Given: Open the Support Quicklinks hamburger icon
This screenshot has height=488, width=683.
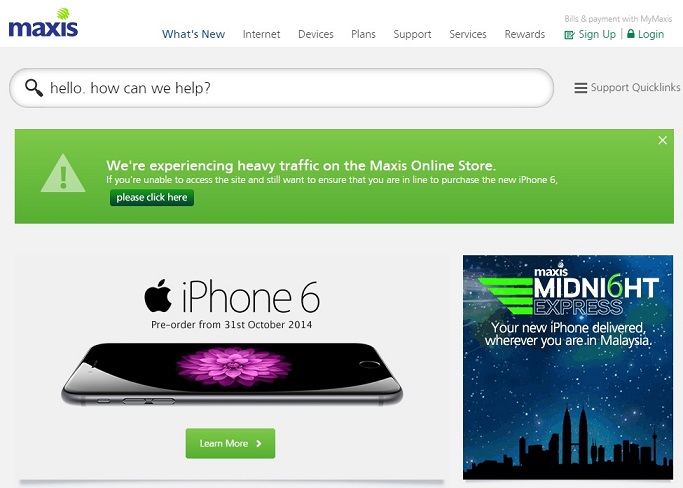Looking at the screenshot, I should [x=581, y=88].
